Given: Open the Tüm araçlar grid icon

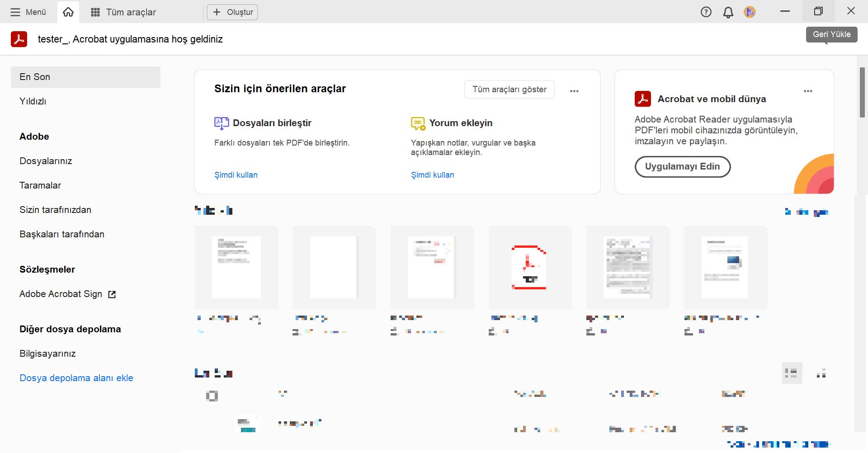Looking at the screenshot, I should (95, 12).
